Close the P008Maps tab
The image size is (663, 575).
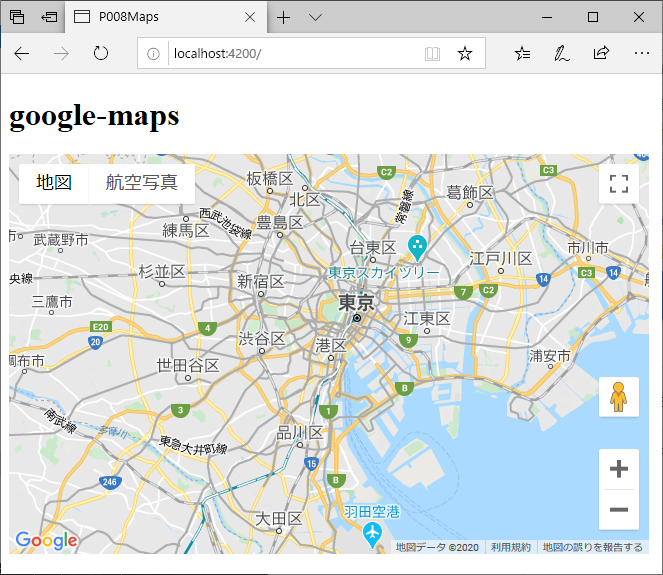(x=250, y=17)
